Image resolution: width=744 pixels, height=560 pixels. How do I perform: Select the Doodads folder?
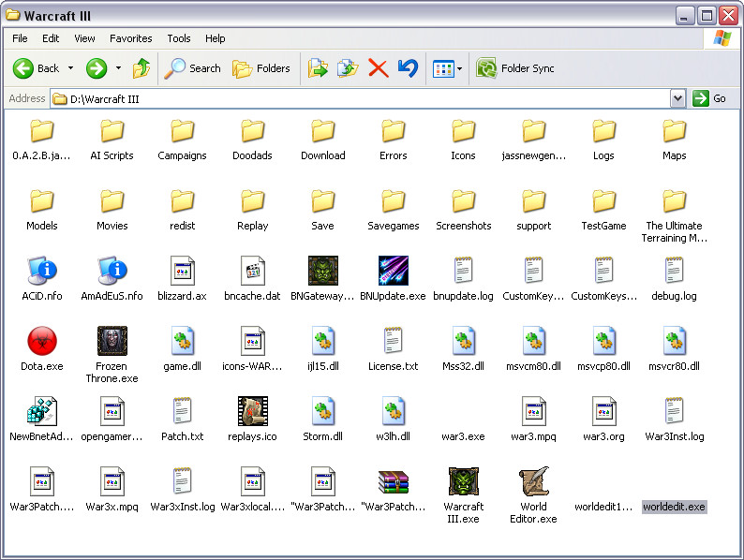252,139
